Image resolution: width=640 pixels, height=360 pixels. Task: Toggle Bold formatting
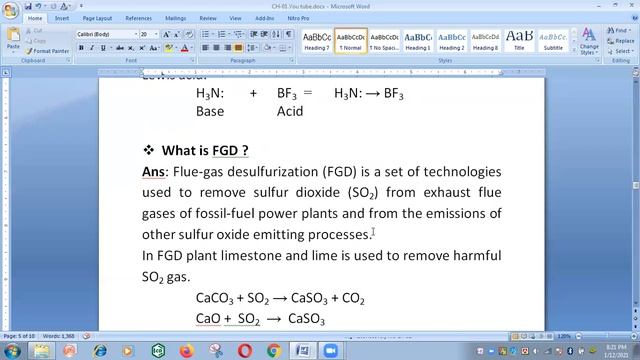point(81,48)
